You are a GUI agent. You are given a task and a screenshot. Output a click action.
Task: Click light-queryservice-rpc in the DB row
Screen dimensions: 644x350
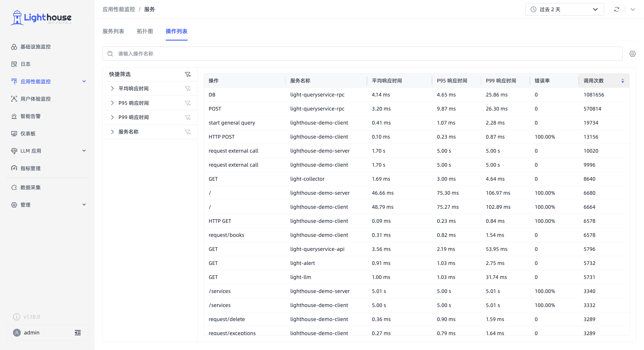click(x=317, y=95)
